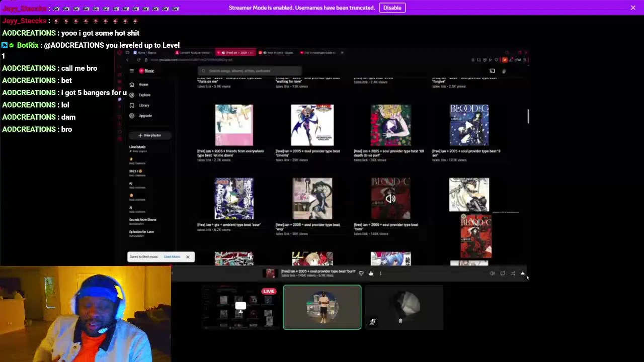Image resolution: width=644 pixels, height=362 pixels.
Task: Select the green-highlighted participant tile
Action: click(x=322, y=307)
